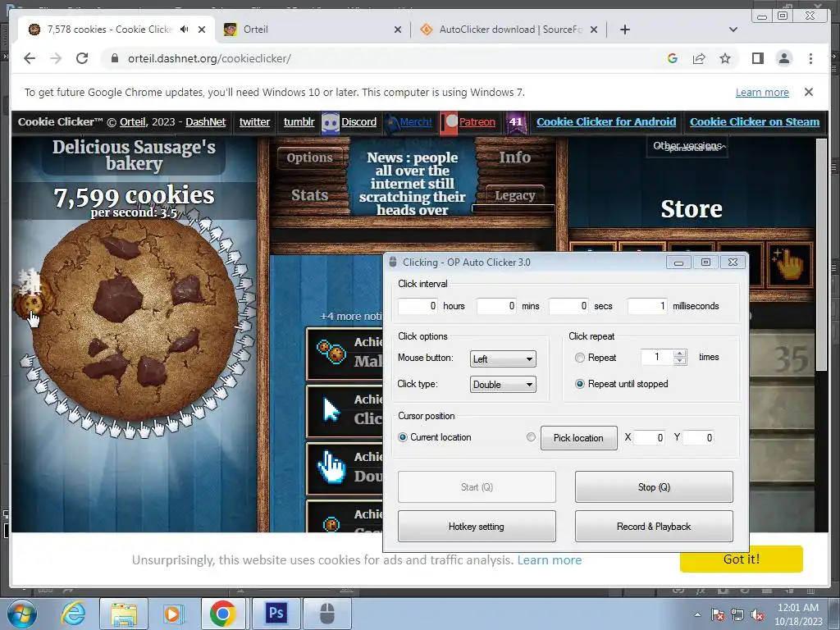Open Learn more link in Chrome notice
This screenshot has height=630, width=840.
pos(762,92)
